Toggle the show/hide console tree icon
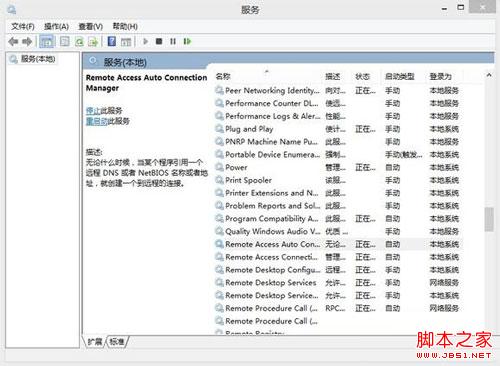Screen dimensions: 500x366 coord(47,41)
